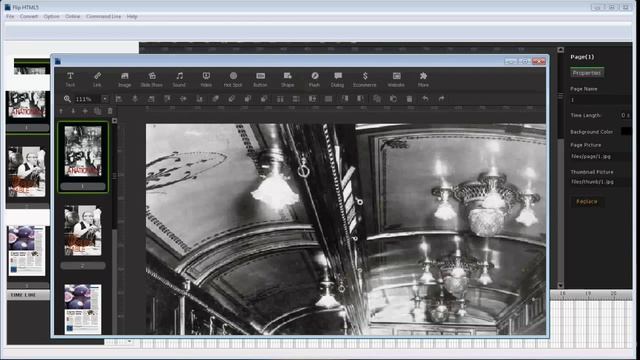
Task: Click the zoom magnifier icon
Action: pos(67,99)
